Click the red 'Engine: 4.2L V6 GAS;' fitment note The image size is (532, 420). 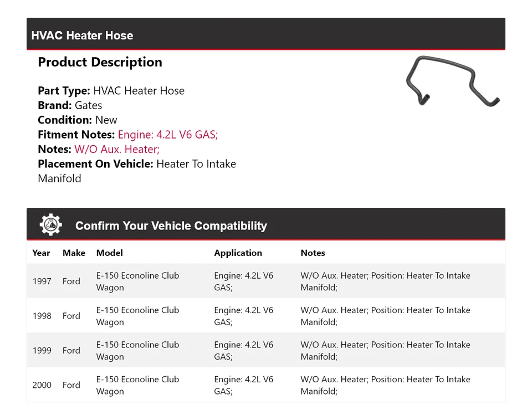tap(168, 135)
